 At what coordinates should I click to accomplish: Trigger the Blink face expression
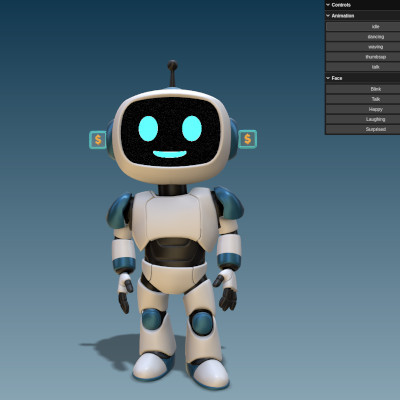coord(363,89)
